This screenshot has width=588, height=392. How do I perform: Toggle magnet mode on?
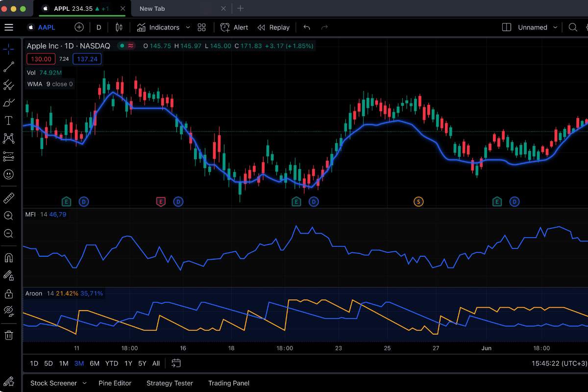8,258
